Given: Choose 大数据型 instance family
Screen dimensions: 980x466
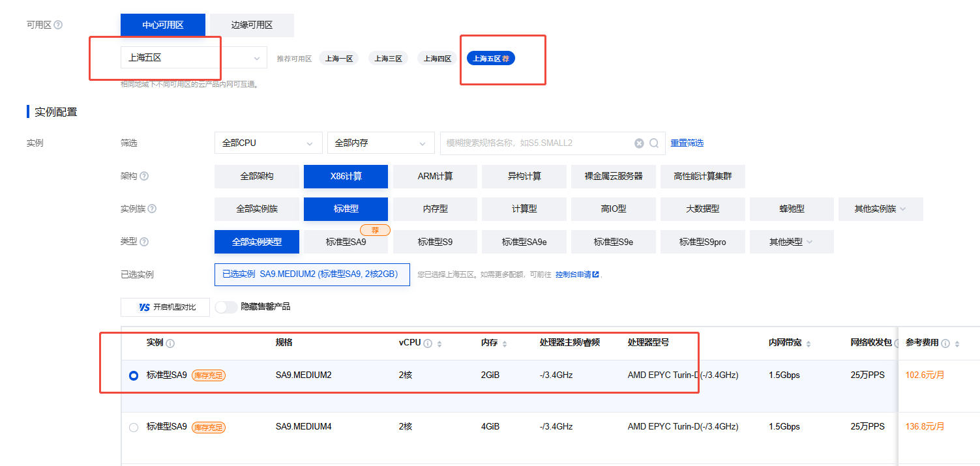Looking at the screenshot, I should point(702,209).
